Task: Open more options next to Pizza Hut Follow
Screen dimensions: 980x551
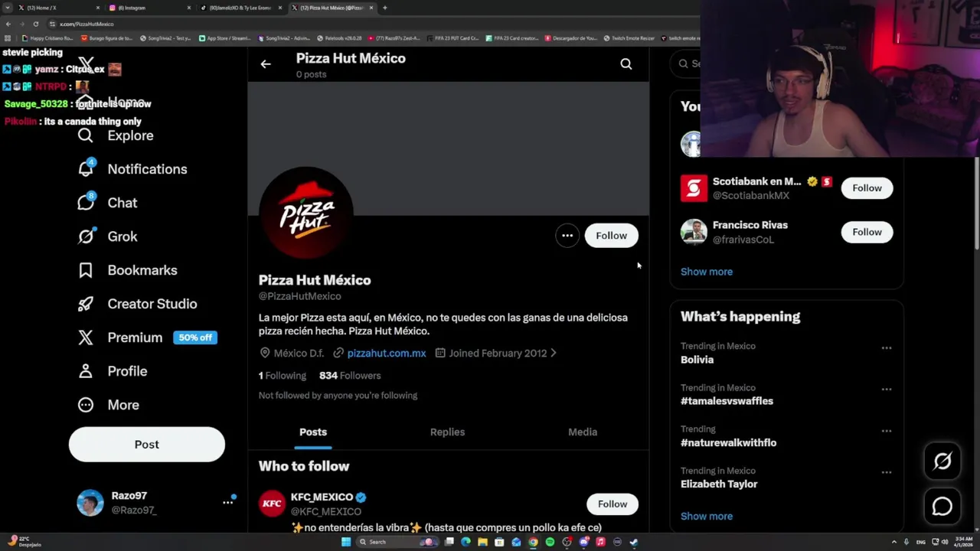Action: click(567, 236)
